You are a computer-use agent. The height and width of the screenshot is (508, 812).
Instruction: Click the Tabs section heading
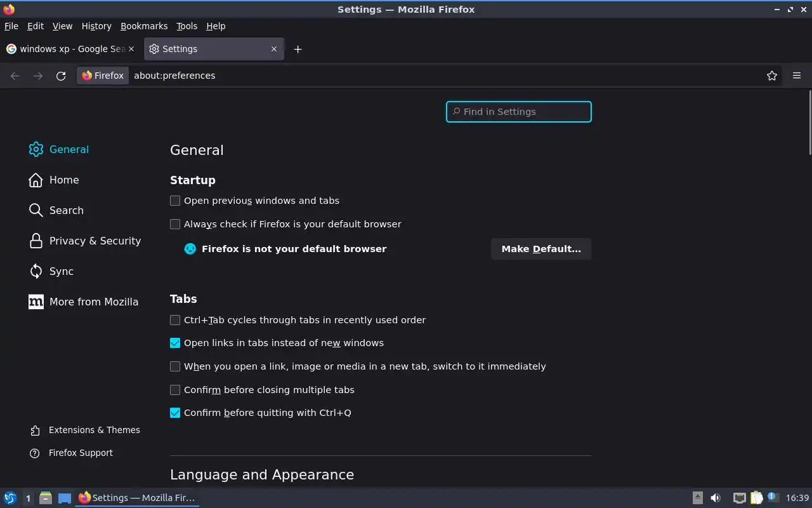coord(183,299)
